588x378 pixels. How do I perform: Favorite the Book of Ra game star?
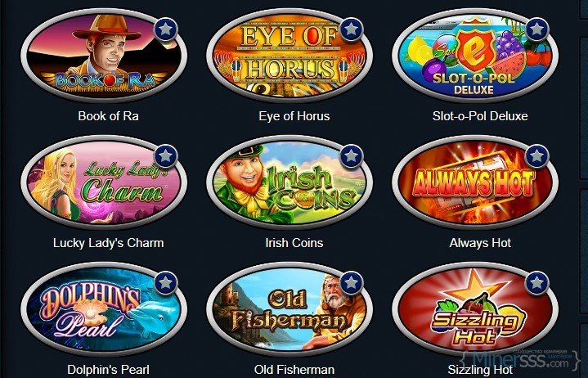pyautogui.click(x=166, y=29)
